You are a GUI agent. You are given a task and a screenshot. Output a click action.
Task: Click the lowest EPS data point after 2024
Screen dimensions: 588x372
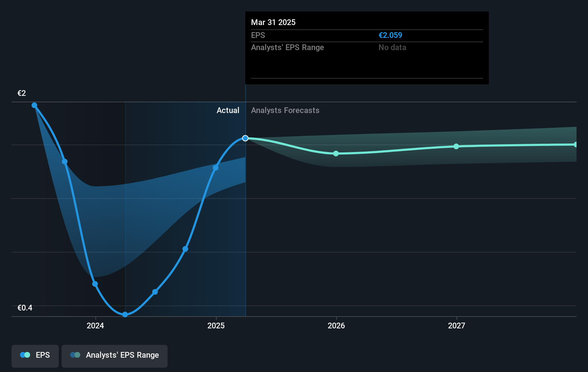(x=125, y=314)
